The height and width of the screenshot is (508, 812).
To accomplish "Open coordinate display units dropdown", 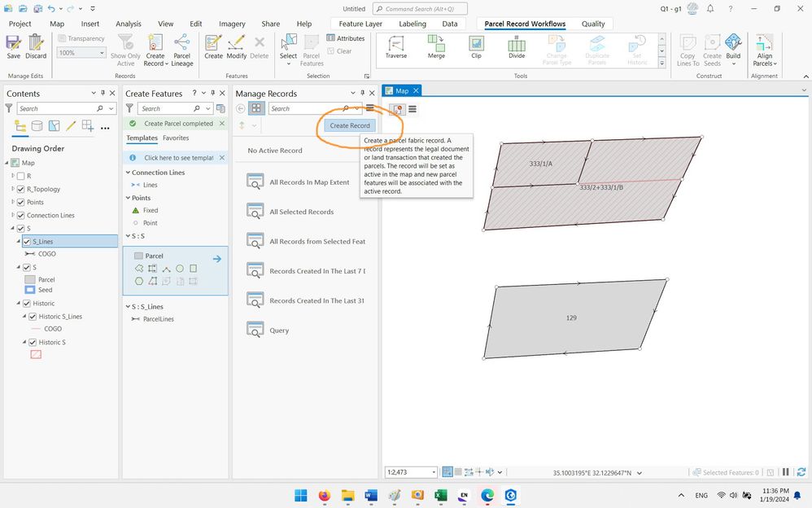I will pos(640,473).
